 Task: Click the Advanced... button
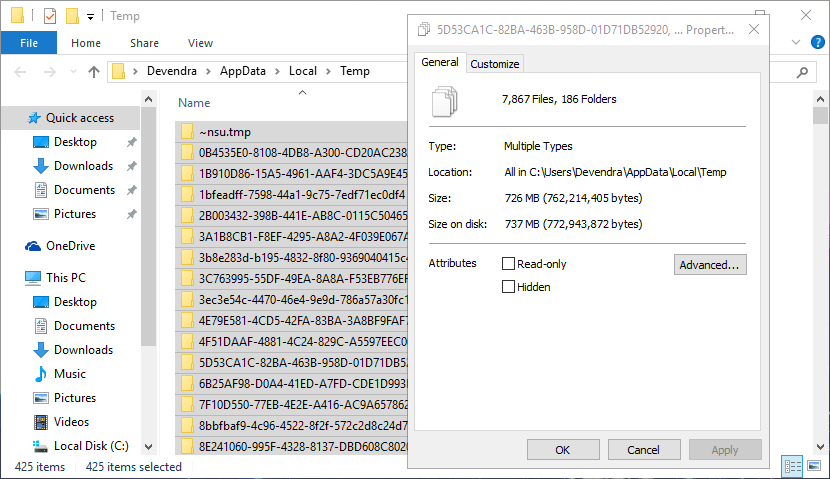coord(710,265)
